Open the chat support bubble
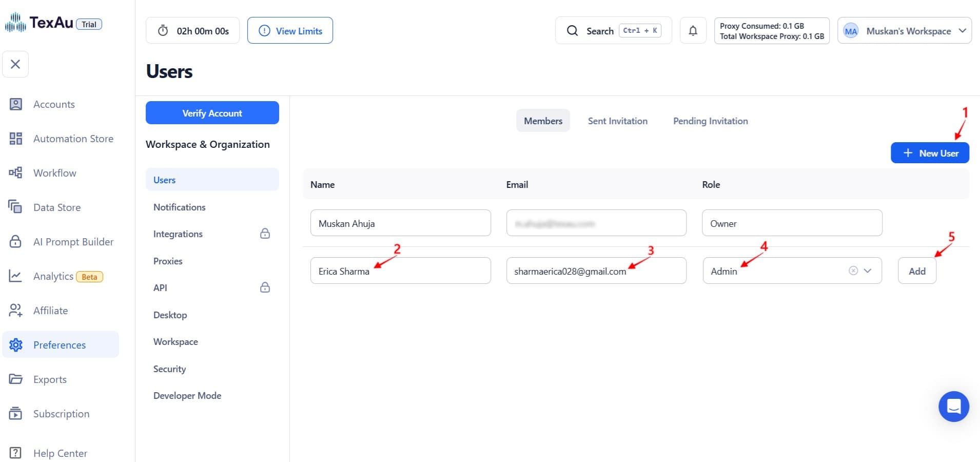 (x=953, y=407)
